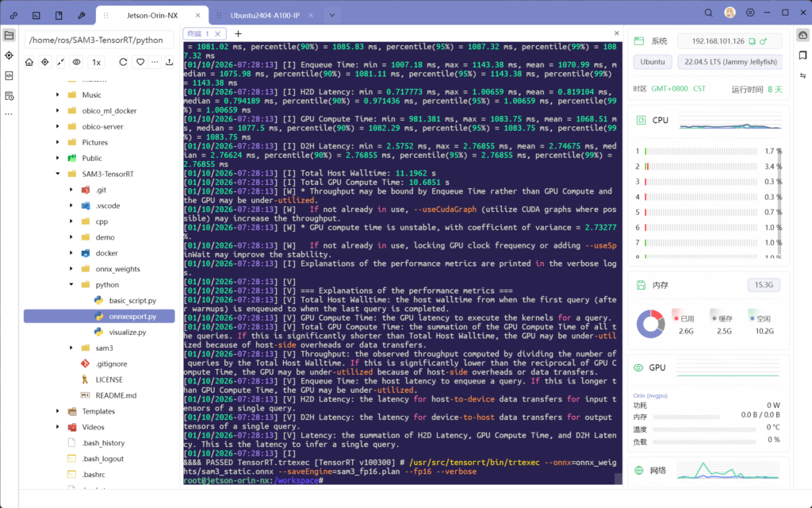Expand the sam3 folder
This screenshot has width=812, height=508.
tap(71, 348)
